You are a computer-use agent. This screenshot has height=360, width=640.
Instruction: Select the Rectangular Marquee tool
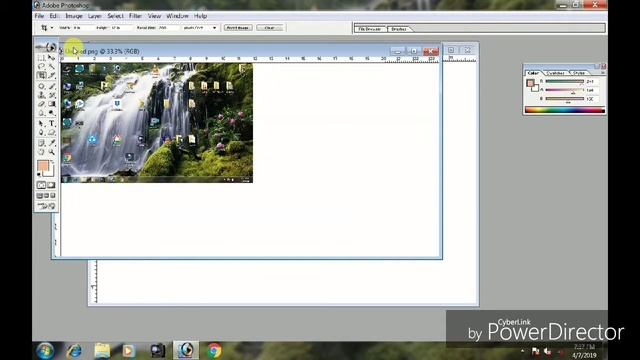click(41, 58)
